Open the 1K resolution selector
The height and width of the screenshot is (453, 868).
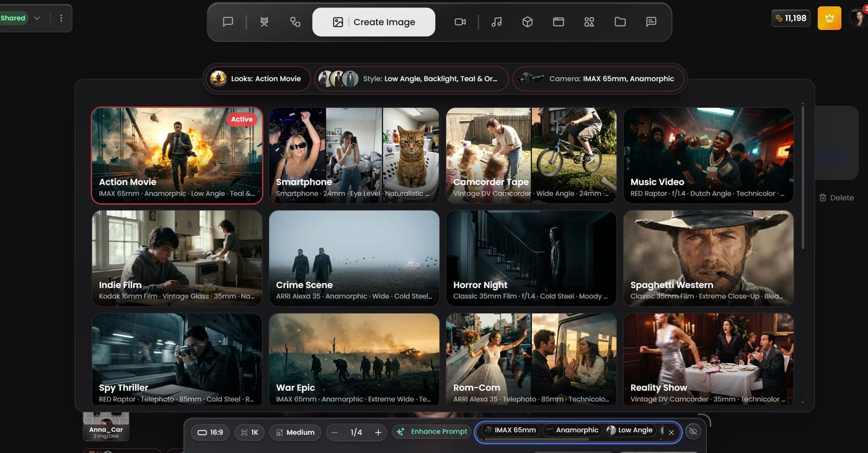249,432
